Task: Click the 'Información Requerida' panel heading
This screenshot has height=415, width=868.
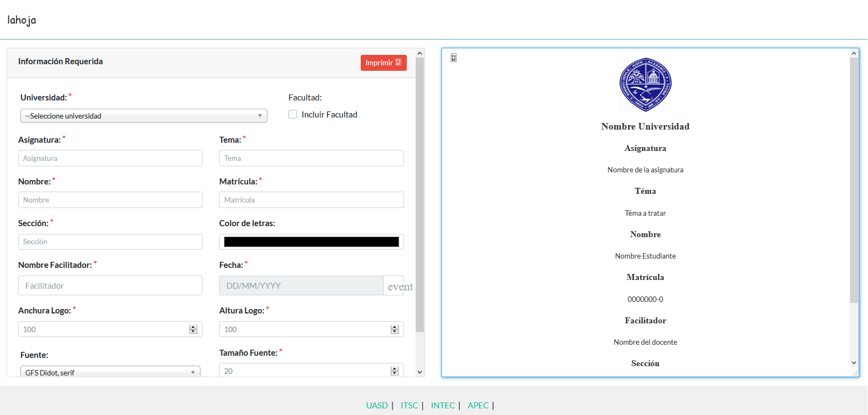Action: (x=60, y=61)
